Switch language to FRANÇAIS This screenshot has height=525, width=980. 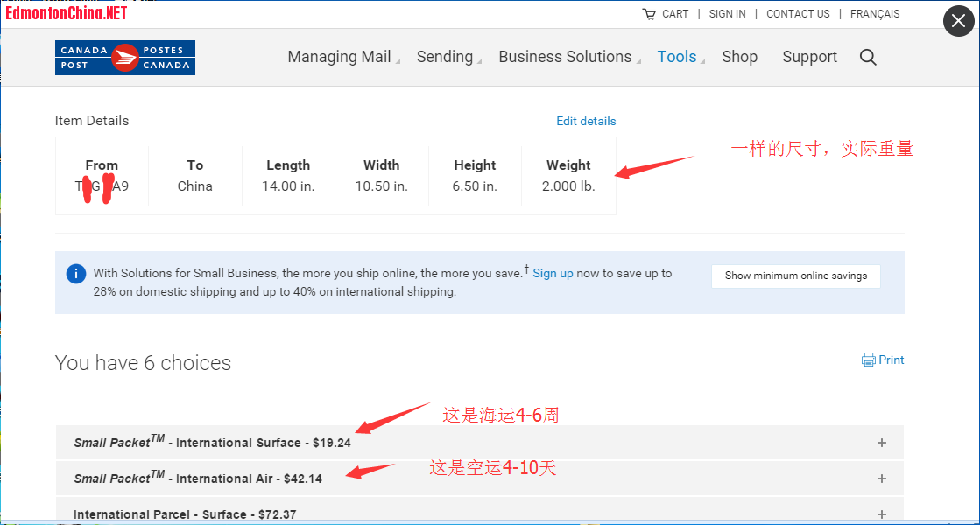pyautogui.click(x=874, y=14)
